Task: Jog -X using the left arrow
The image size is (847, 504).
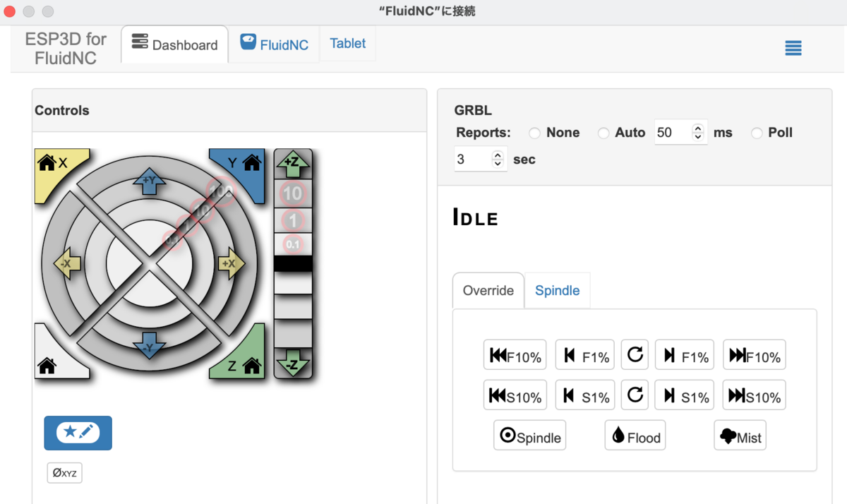Action: 68,263
